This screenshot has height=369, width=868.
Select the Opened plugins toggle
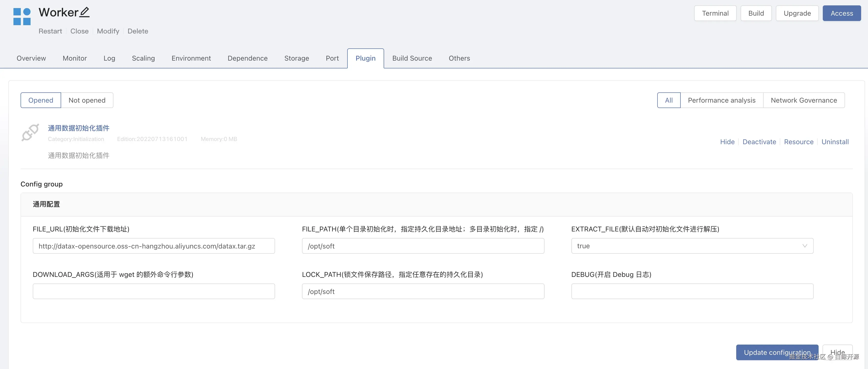coord(41,100)
